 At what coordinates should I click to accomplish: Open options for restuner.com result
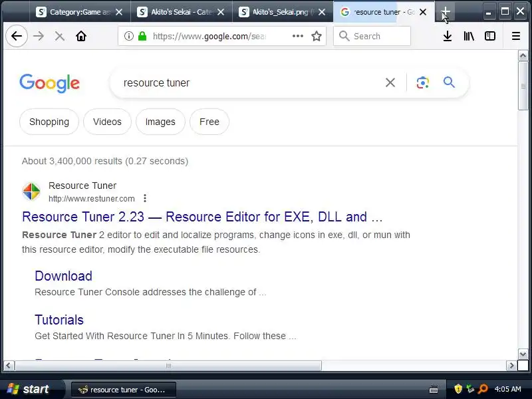click(x=145, y=198)
